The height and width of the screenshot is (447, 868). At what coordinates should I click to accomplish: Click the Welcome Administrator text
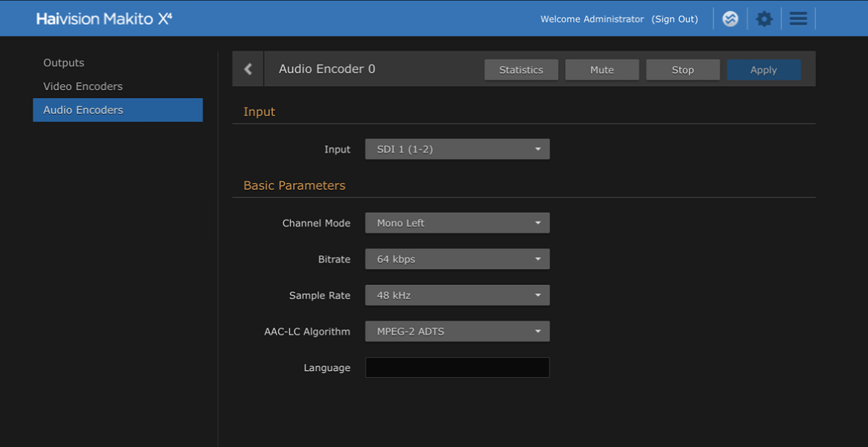592,19
